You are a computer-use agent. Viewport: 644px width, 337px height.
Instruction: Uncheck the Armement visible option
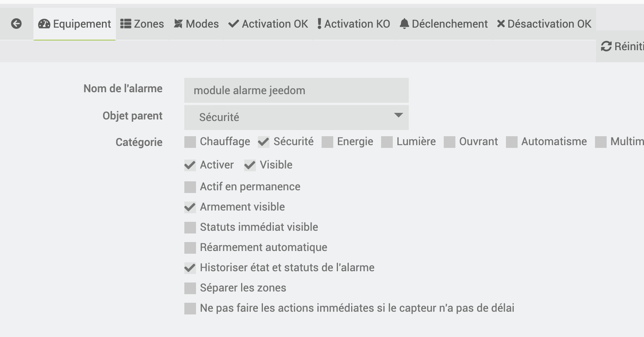tap(190, 207)
